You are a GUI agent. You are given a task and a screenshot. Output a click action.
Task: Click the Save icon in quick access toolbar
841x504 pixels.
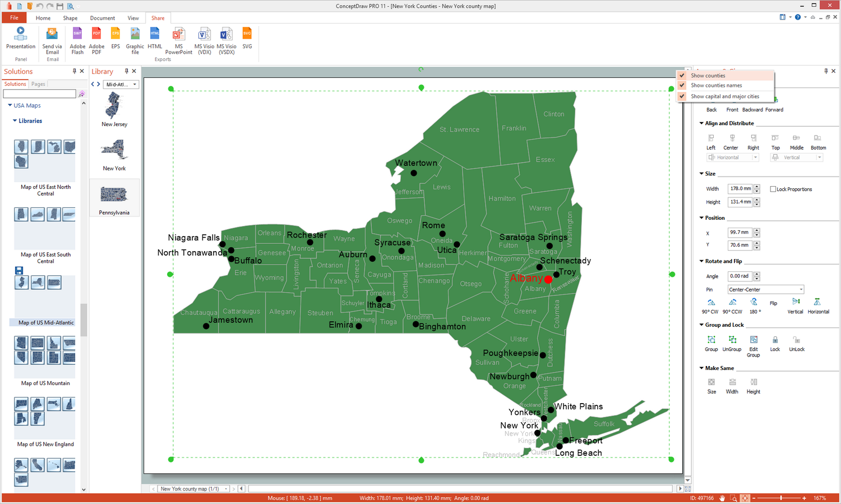(x=60, y=6)
